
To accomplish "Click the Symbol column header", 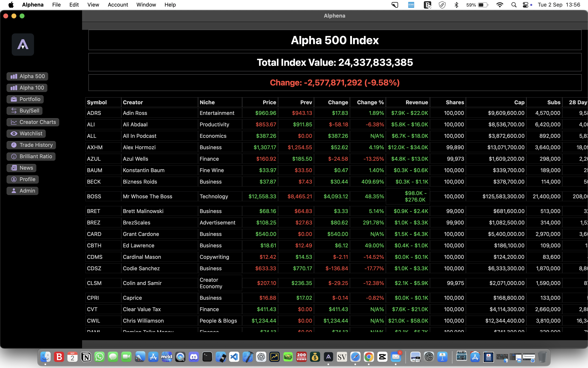I will [x=103, y=102].
